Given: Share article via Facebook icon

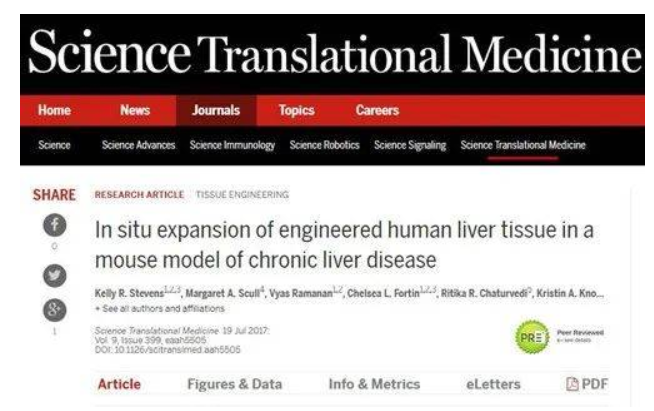Looking at the screenshot, I should click(55, 225).
